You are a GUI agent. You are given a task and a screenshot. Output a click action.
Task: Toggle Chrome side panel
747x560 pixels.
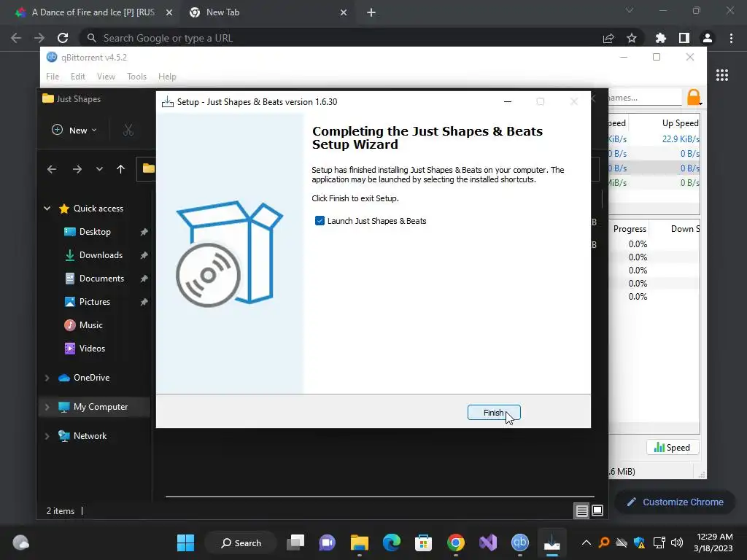click(x=684, y=38)
